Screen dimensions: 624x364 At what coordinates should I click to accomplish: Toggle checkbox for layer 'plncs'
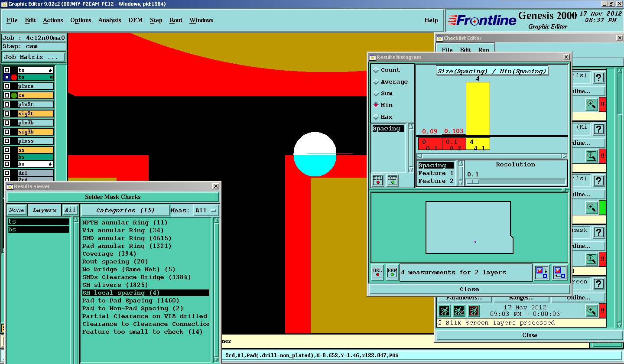(x=7, y=86)
